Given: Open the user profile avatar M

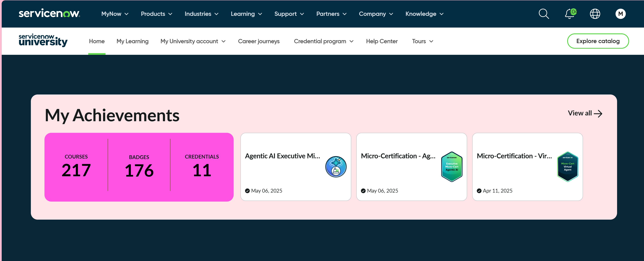Looking at the screenshot, I should click(x=620, y=14).
